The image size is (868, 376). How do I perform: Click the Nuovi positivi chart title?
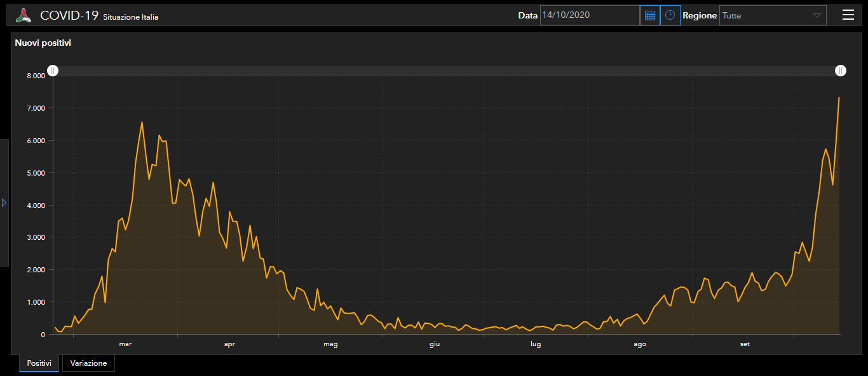[x=43, y=43]
